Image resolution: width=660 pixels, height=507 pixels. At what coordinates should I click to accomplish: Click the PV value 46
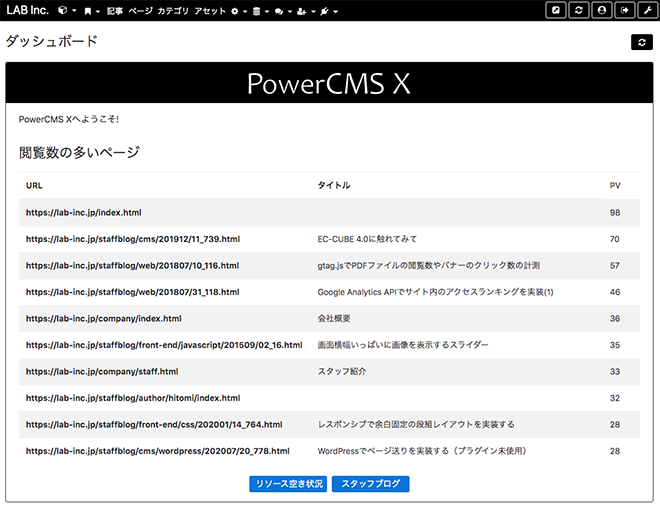[x=615, y=292]
